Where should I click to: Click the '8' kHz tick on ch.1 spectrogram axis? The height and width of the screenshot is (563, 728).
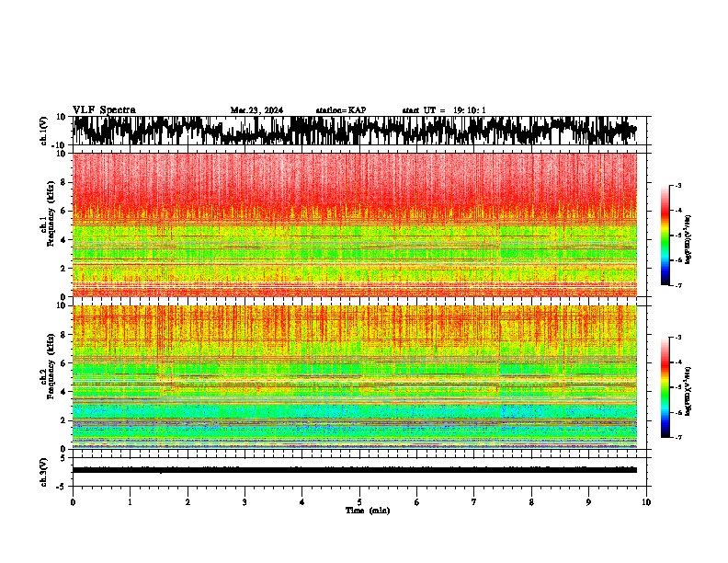64,182
